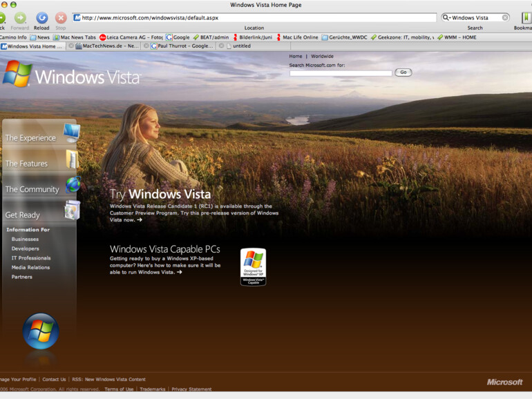Click the Windows Vista toolbar search field
This screenshot has height=399, width=532.
point(475,18)
